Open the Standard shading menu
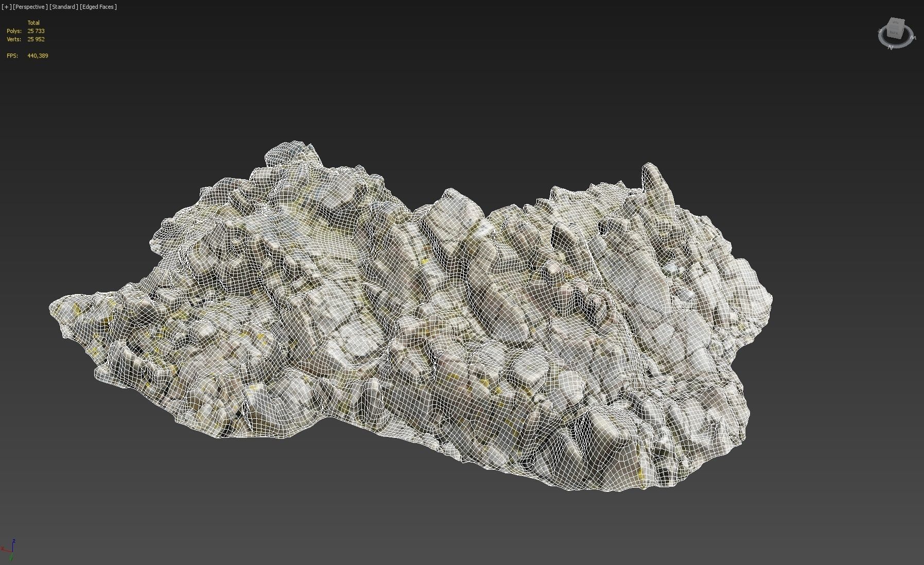This screenshot has height=565, width=924. point(64,7)
